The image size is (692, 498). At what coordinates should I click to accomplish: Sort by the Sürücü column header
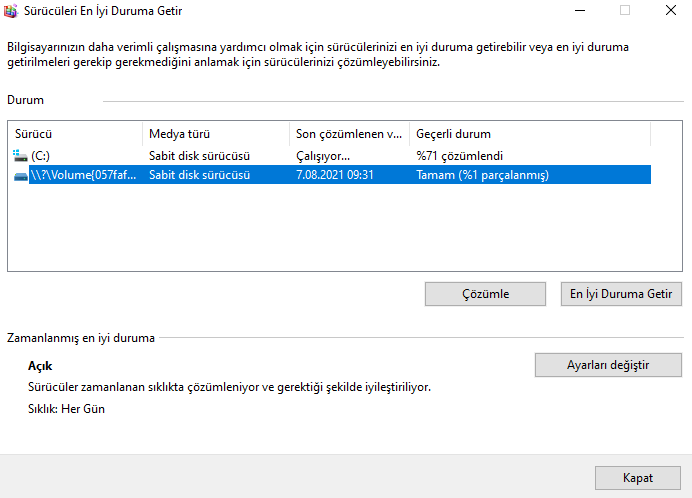[x=75, y=134]
